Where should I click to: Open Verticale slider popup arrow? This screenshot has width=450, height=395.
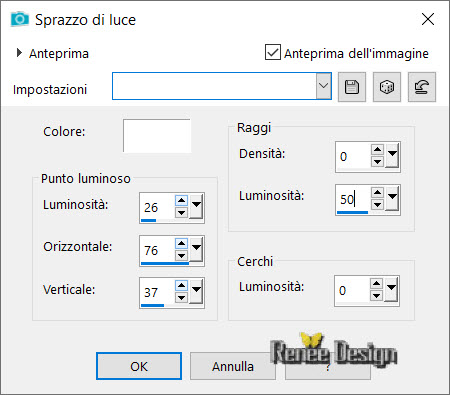(x=197, y=291)
